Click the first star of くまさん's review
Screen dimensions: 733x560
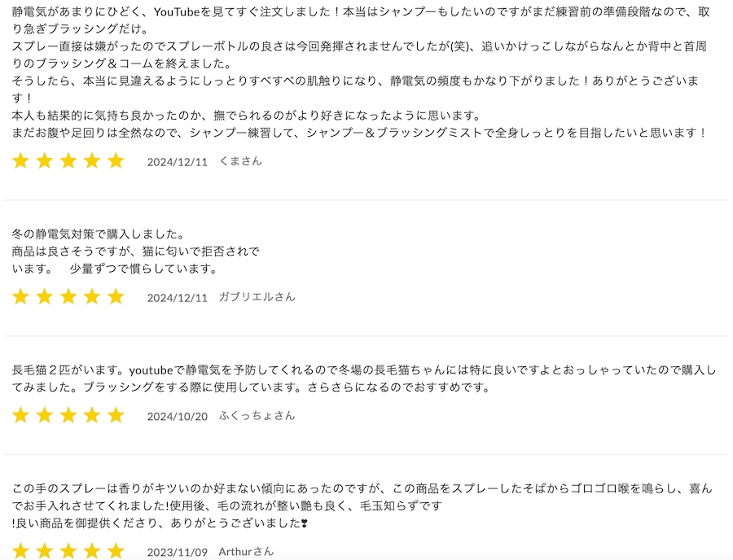[20, 161]
